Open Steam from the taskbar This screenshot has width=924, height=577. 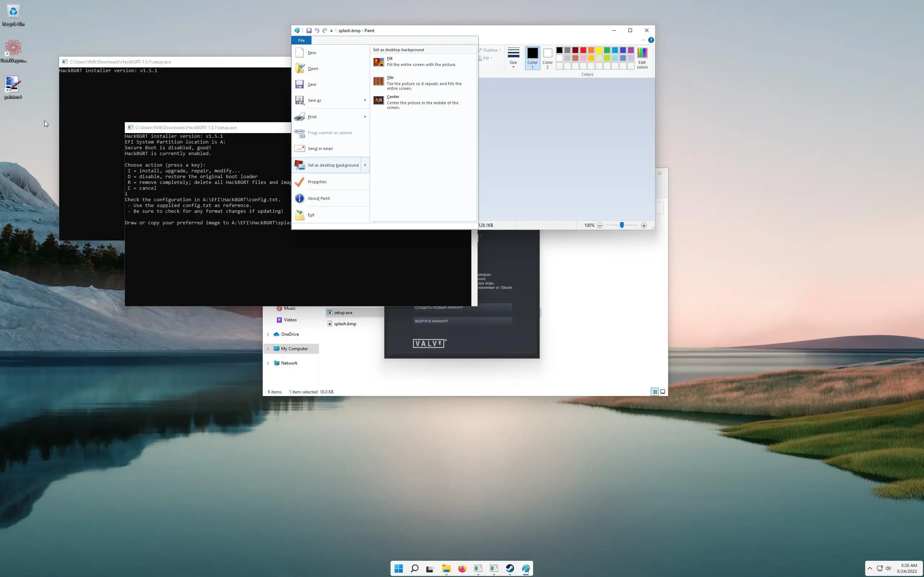pyautogui.click(x=510, y=568)
